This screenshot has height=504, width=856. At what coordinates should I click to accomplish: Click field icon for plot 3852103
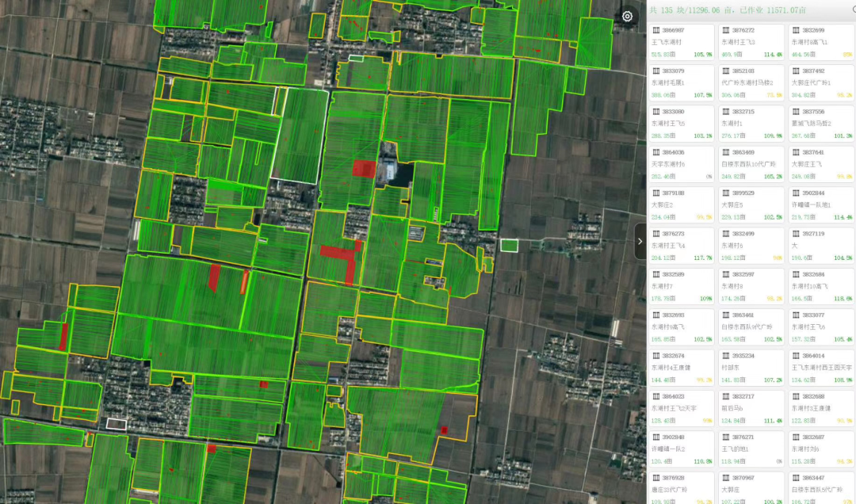[725, 71]
